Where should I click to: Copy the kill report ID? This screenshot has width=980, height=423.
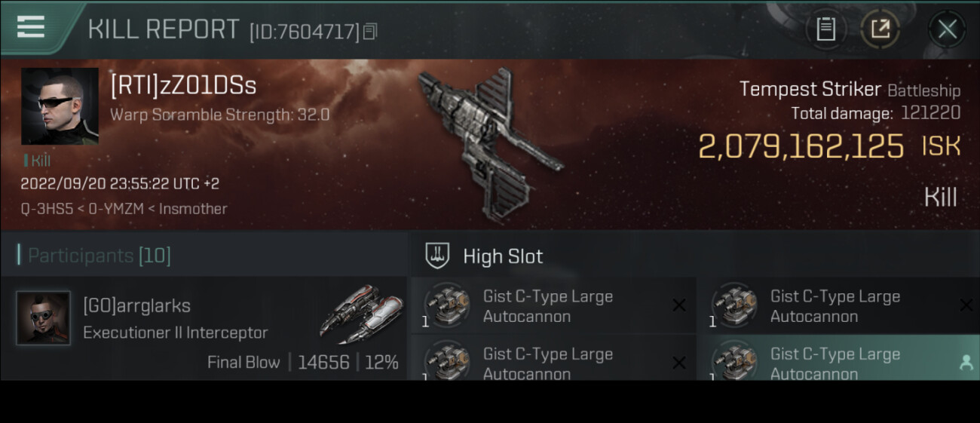click(x=370, y=31)
